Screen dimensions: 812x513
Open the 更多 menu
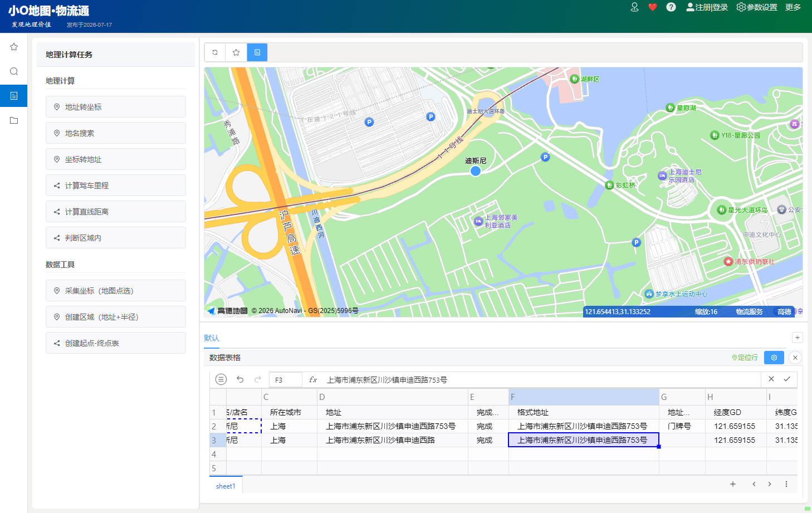tap(793, 7)
